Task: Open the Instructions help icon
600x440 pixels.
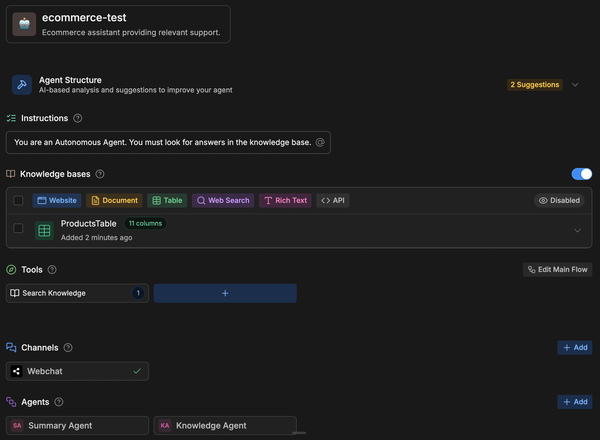Action: point(78,119)
